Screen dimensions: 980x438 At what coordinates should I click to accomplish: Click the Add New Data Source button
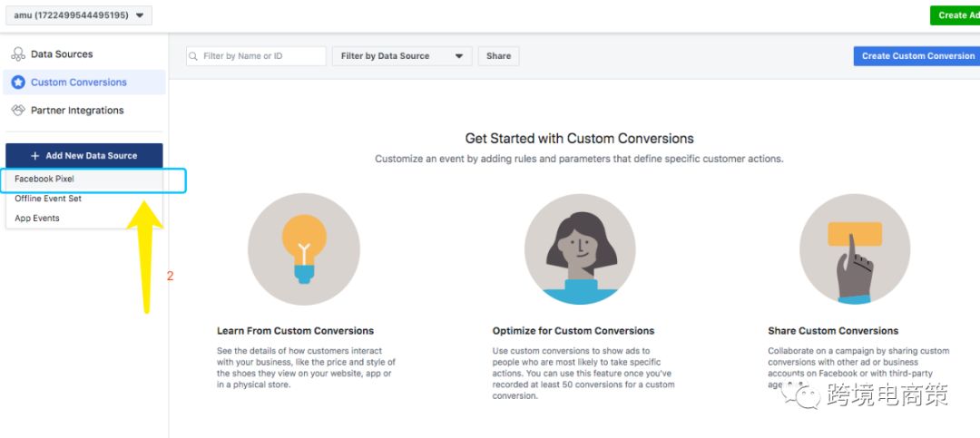(84, 156)
